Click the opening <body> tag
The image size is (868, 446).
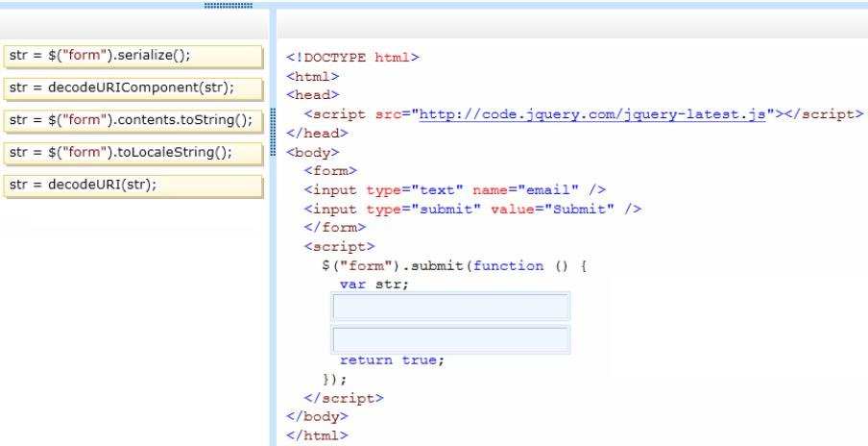point(313,153)
